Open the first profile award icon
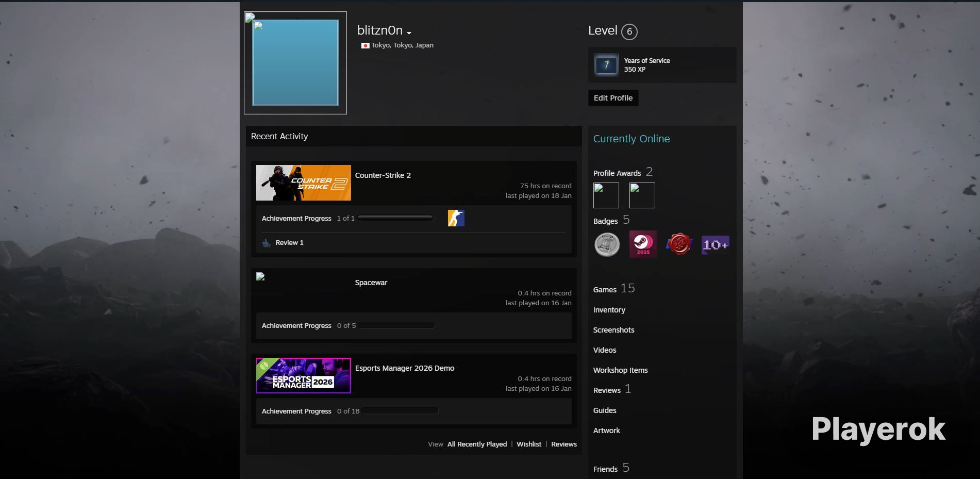This screenshot has height=479, width=980. tap(606, 195)
